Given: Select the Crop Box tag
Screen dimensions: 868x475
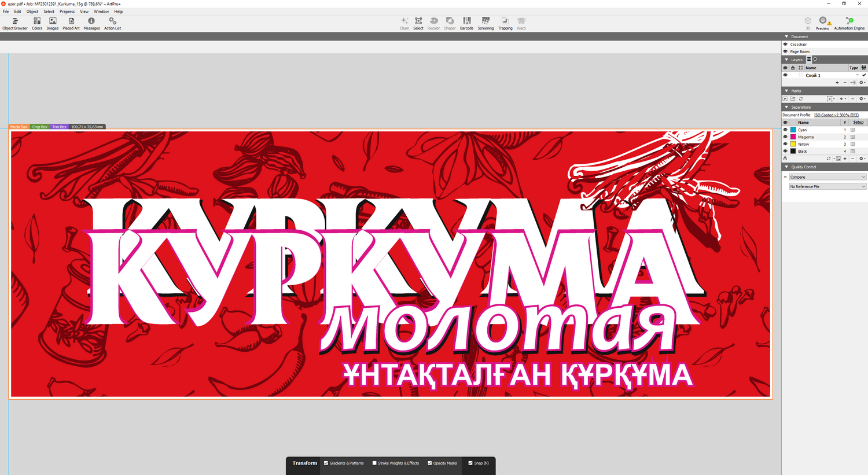Looking at the screenshot, I should coord(40,127).
